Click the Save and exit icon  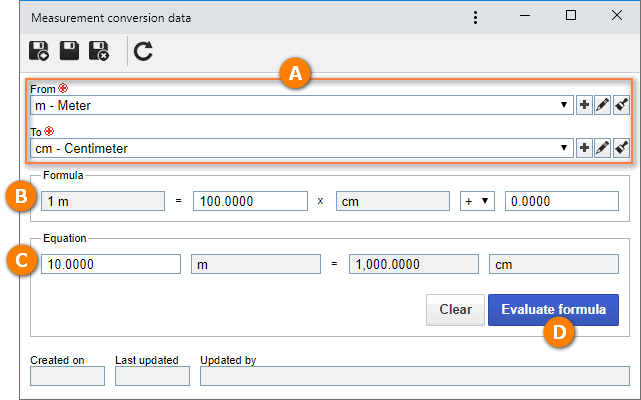99,51
